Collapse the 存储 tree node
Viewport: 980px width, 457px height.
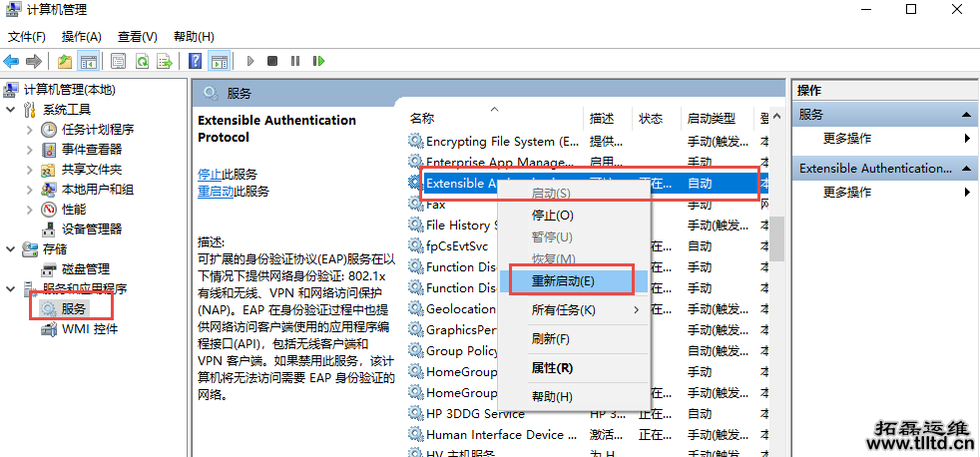pyautogui.click(x=11, y=249)
